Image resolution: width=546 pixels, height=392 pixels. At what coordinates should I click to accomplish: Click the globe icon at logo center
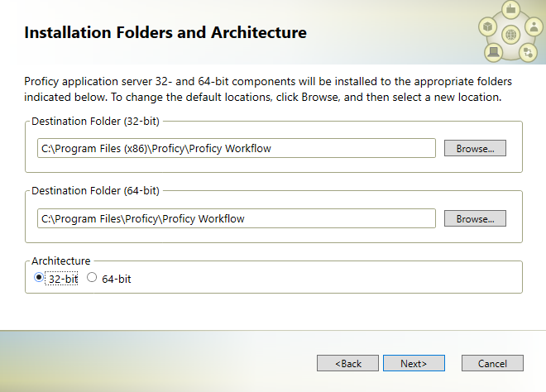[510, 35]
